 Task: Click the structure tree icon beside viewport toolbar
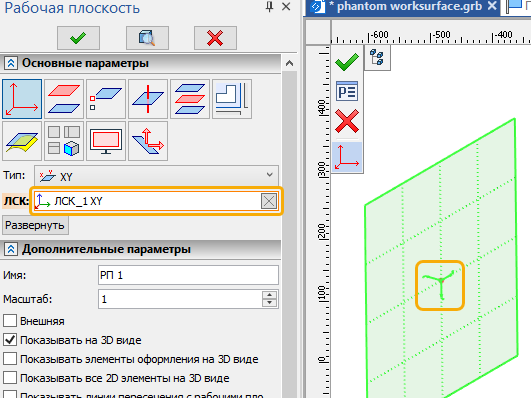click(377, 57)
